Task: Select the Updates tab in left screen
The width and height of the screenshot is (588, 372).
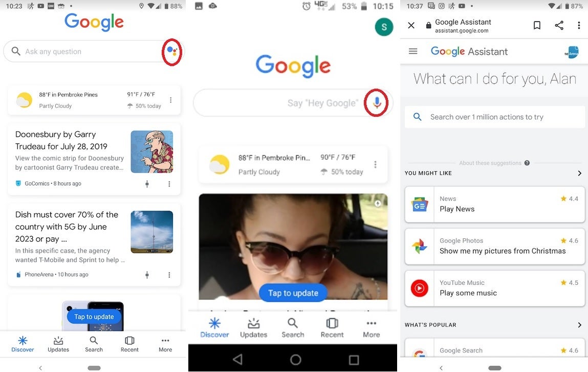Action: coord(58,344)
